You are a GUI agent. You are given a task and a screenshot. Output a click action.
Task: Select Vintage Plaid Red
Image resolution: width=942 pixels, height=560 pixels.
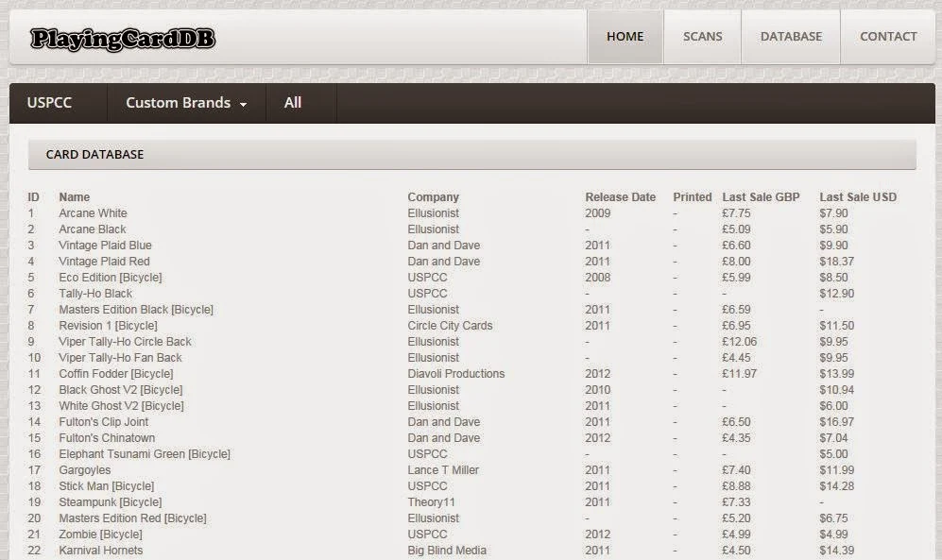point(105,262)
